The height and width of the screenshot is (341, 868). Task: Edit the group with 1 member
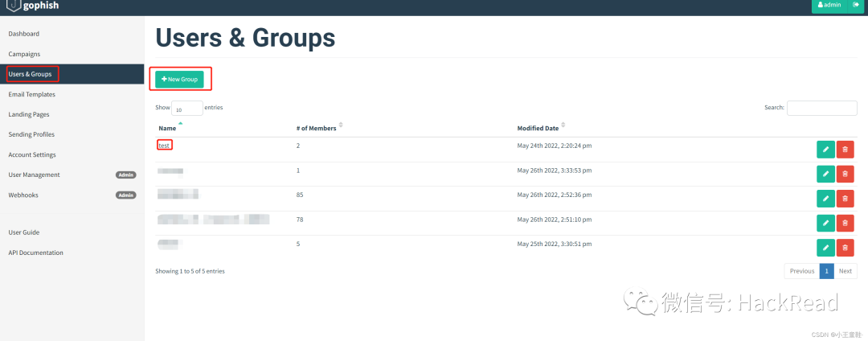[825, 174]
